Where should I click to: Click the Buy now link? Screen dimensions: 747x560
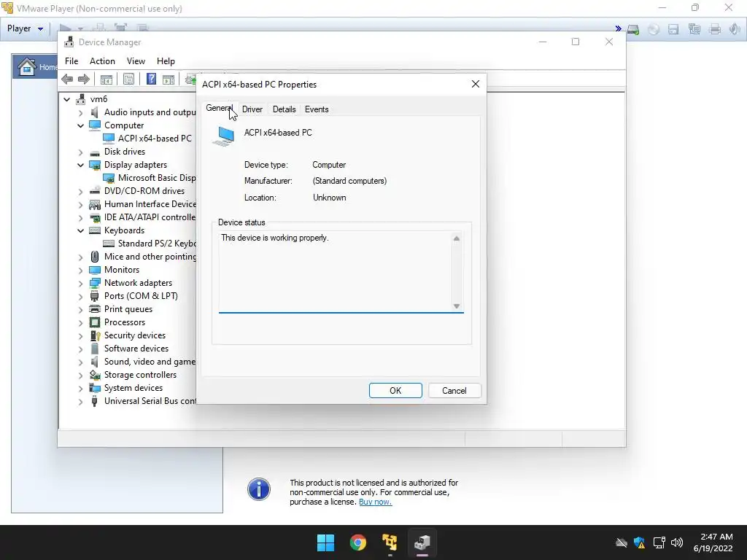click(x=376, y=502)
